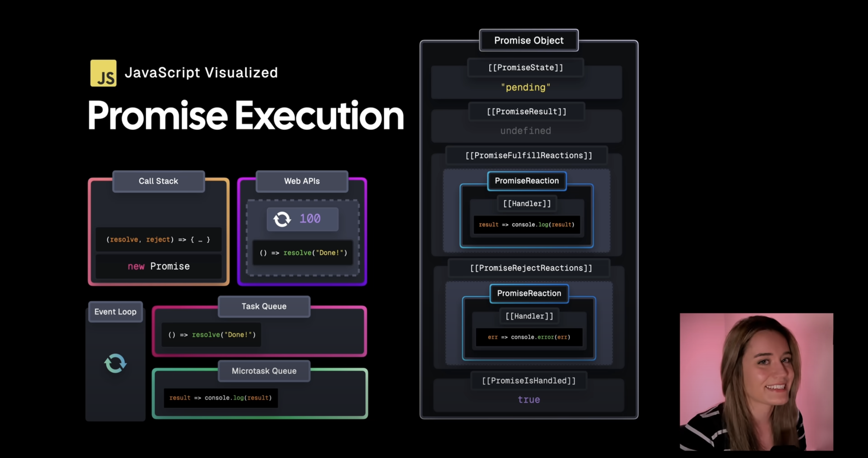The image size is (868, 458).
Task: Click the Event Loop label
Action: (x=115, y=312)
